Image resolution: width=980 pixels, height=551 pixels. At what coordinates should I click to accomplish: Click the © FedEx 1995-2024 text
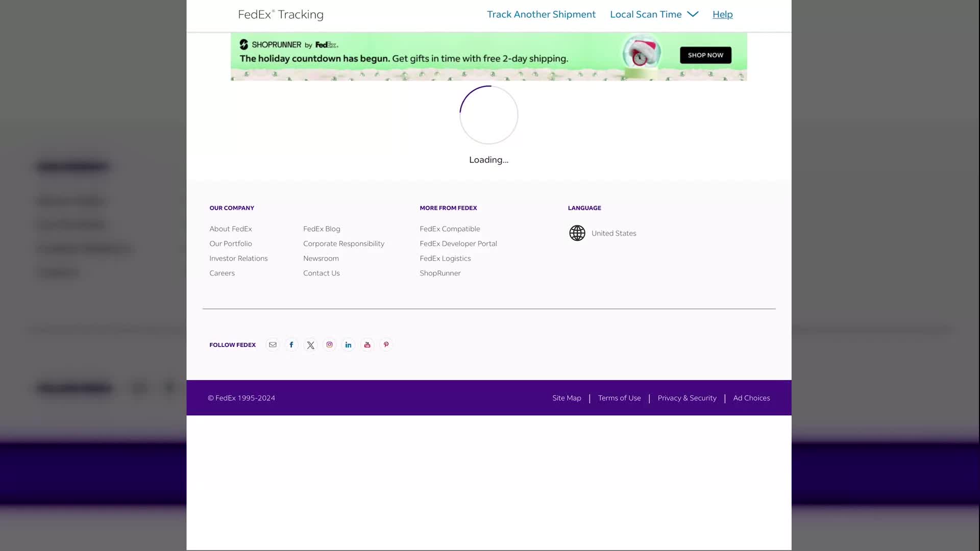[x=241, y=398]
